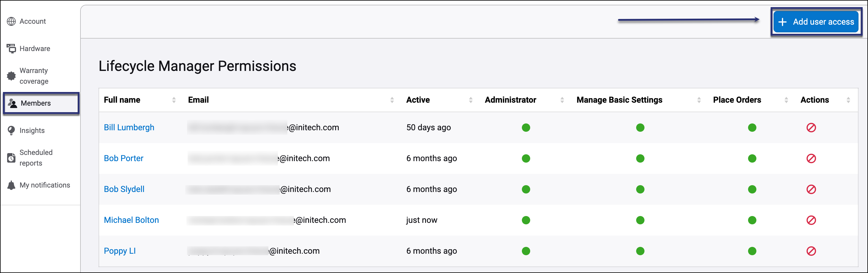Image resolution: width=868 pixels, height=273 pixels.
Task: Toggle Administrator status for Michael Bolton
Action: point(526,220)
